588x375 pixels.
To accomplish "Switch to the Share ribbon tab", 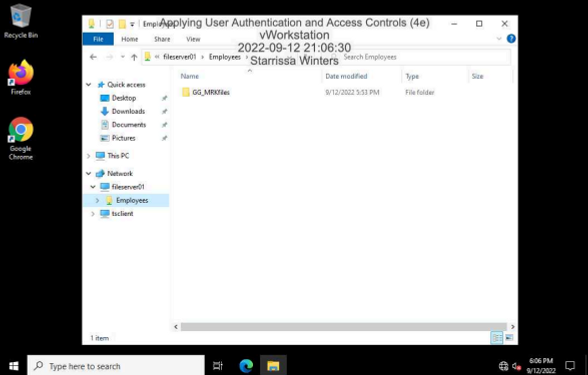I will 162,39.
